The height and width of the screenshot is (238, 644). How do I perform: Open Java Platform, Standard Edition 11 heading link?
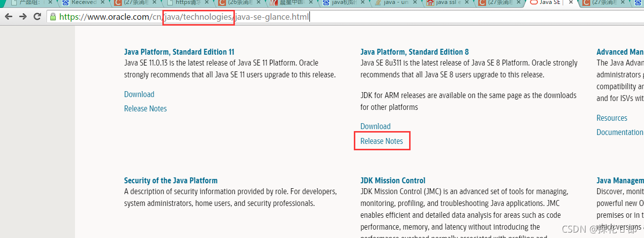[179, 52]
